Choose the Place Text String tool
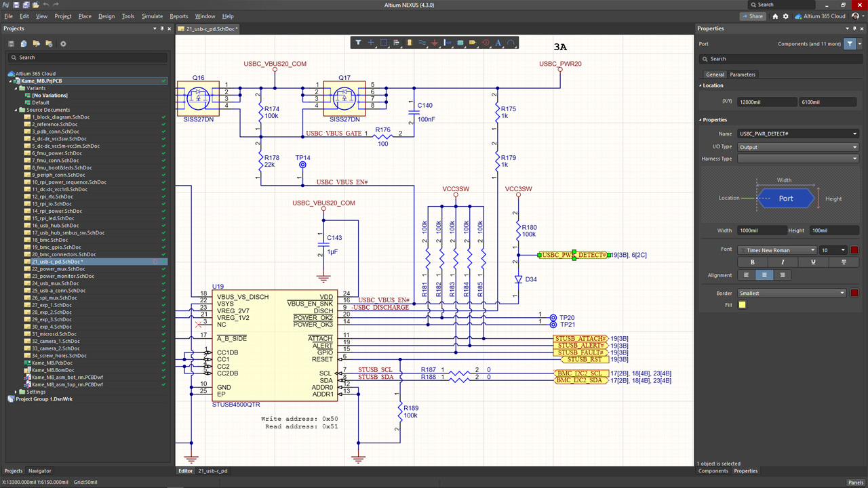Image resolution: width=868 pixels, height=488 pixels. click(497, 42)
